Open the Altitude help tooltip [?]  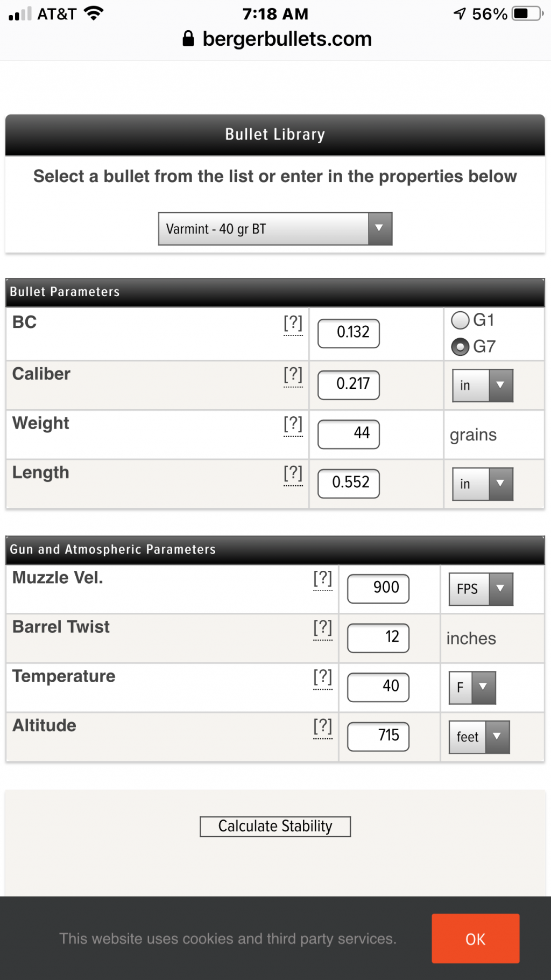pyautogui.click(x=323, y=727)
